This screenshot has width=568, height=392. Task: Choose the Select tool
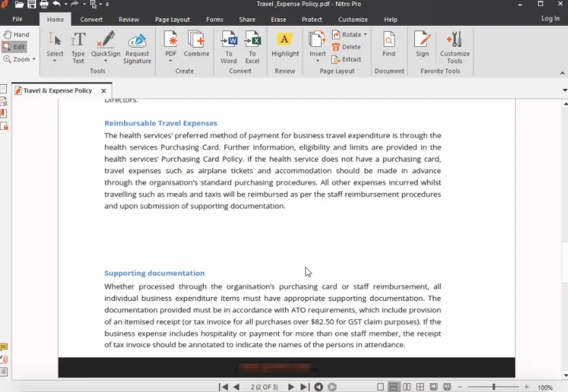[54, 47]
